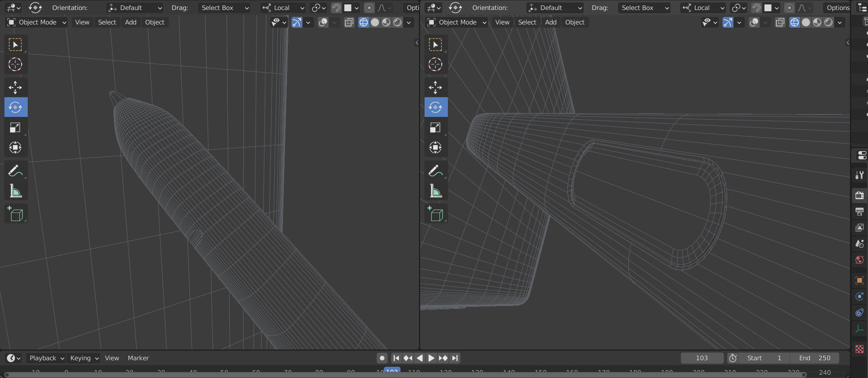Select the Scale tool in left viewport
This screenshot has height=378, width=868.
(x=15, y=127)
